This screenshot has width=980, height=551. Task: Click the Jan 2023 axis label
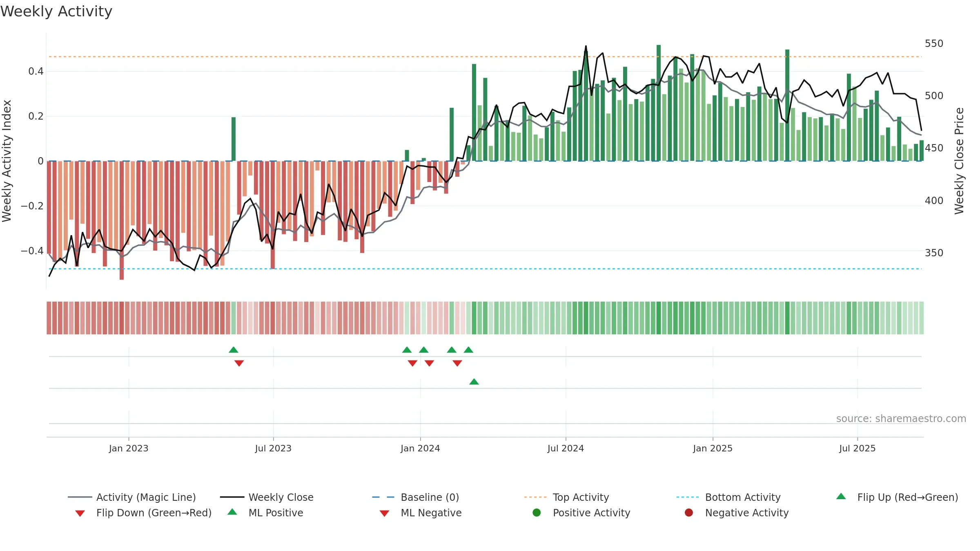click(129, 448)
